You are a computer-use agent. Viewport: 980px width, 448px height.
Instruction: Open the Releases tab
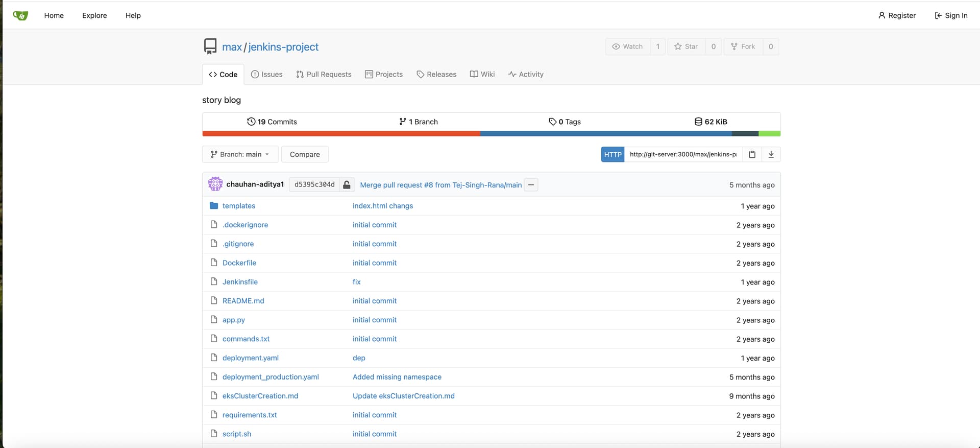click(x=436, y=74)
